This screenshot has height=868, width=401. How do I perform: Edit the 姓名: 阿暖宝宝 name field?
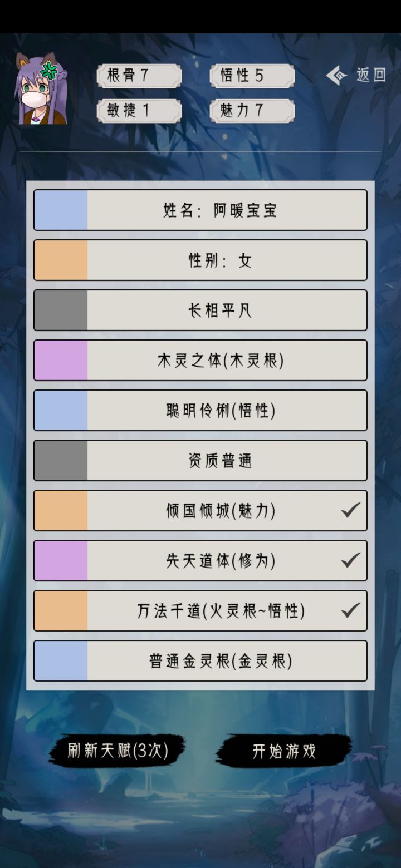220,210
